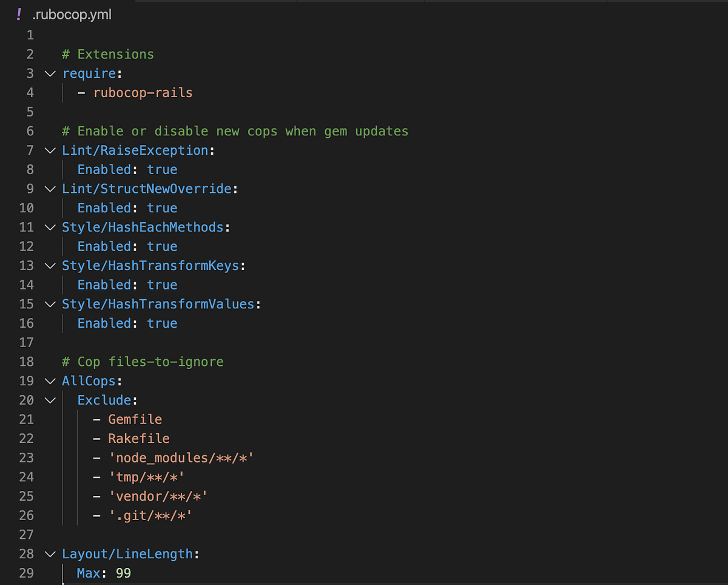The image size is (728, 585).
Task: Collapse the Style/HashEachMethods block
Action: click(x=50, y=227)
